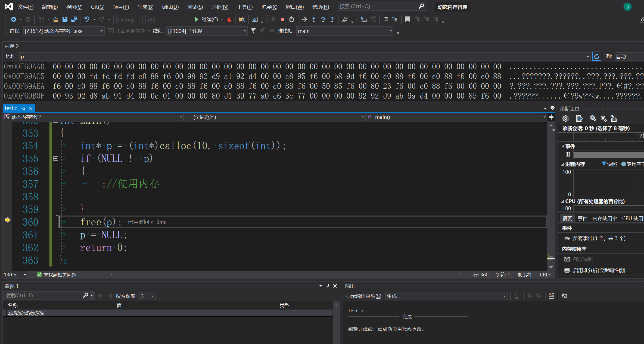644x344 pixels.
Task: Open the Debug configuration dropdown
Action: click(x=129, y=20)
